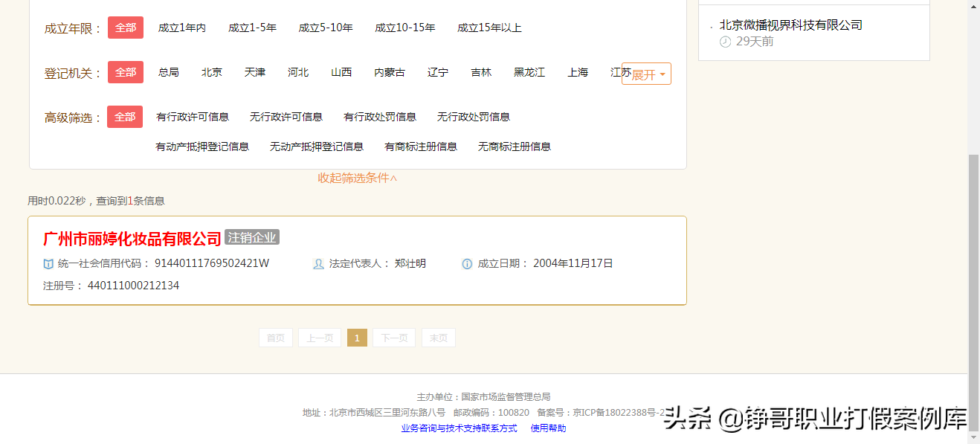Click registration number 440111000212134
Viewport: 980px width, 444px height.
click(x=133, y=286)
